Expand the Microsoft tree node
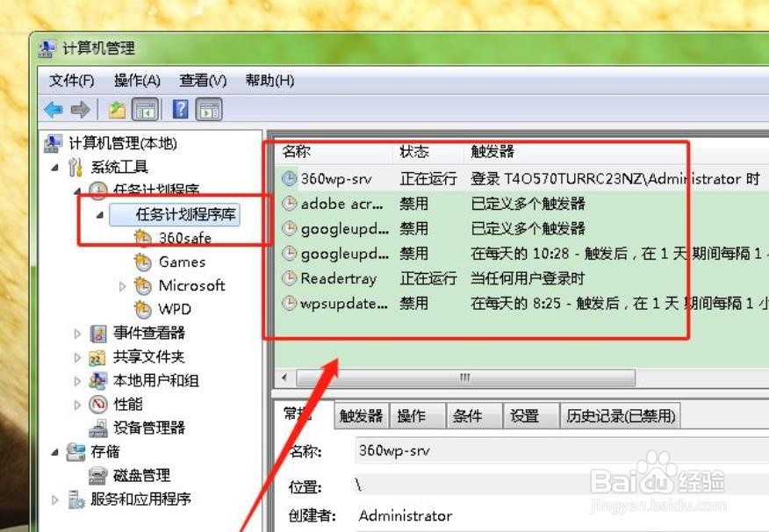Viewport: 769px width, 532px height. coord(122,285)
